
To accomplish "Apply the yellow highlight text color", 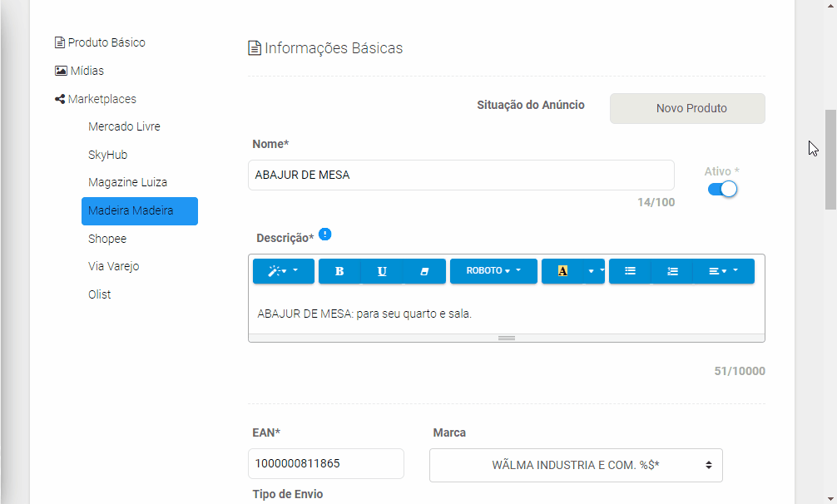I will coord(562,271).
